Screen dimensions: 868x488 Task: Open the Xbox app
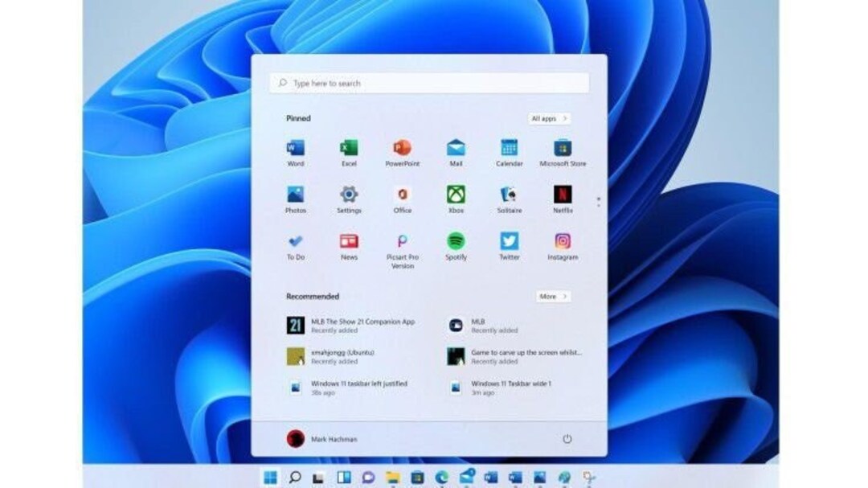point(456,200)
